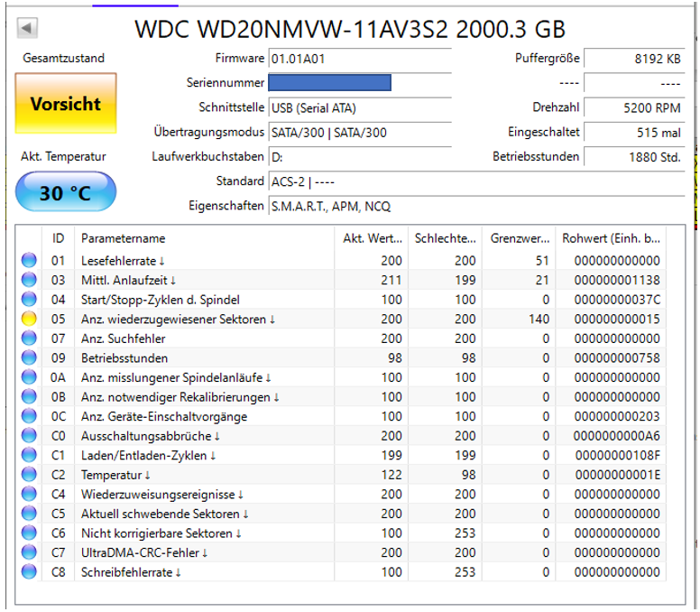Click the Gesamtzustand label

coord(63,58)
